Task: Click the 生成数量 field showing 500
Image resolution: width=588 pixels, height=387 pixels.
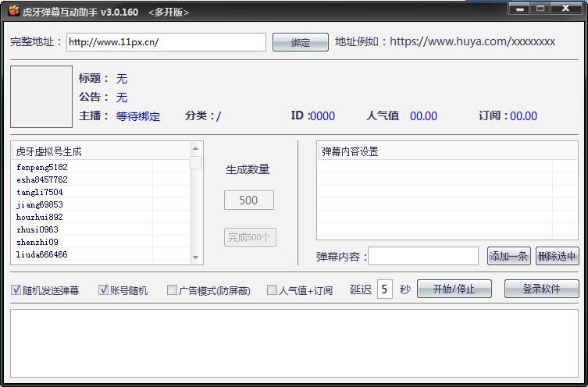Action: [x=249, y=200]
